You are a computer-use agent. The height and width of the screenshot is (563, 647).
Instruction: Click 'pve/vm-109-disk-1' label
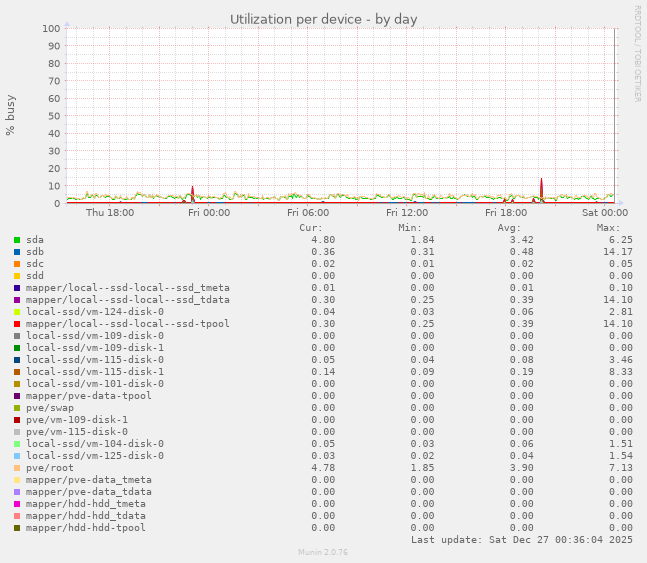77,420
